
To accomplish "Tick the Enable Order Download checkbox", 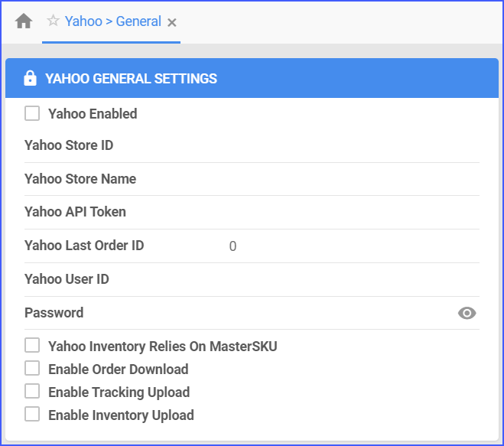I will [x=32, y=369].
